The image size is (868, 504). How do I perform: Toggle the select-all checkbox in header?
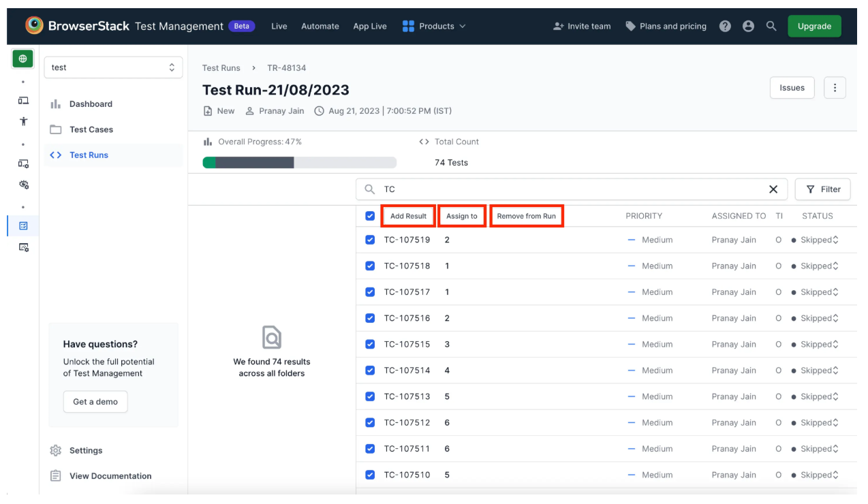coord(370,216)
